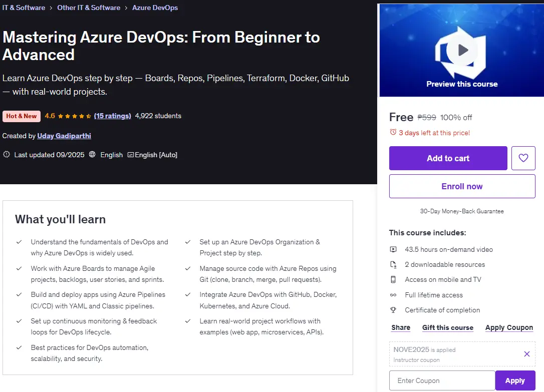Viewport: 544px width, 392px height.
Task: Select Gift this course
Action: point(447,327)
